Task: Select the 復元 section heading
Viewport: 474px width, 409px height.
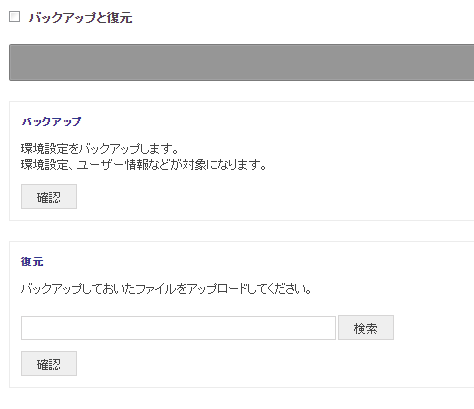Action: click(32, 262)
